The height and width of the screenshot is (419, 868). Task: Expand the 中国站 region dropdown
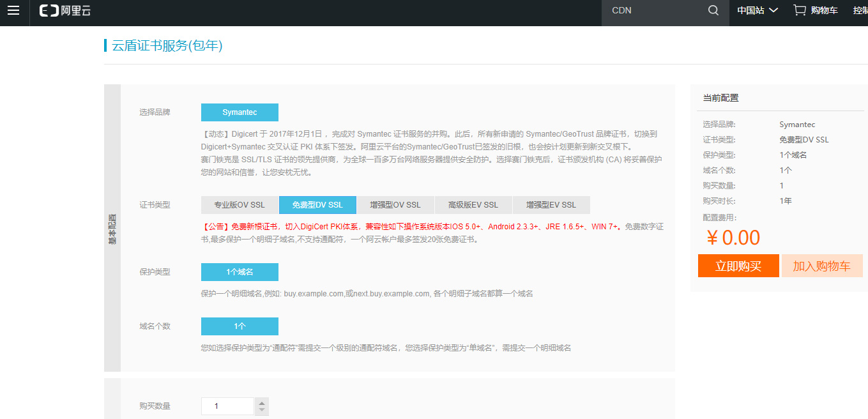[758, 10]
